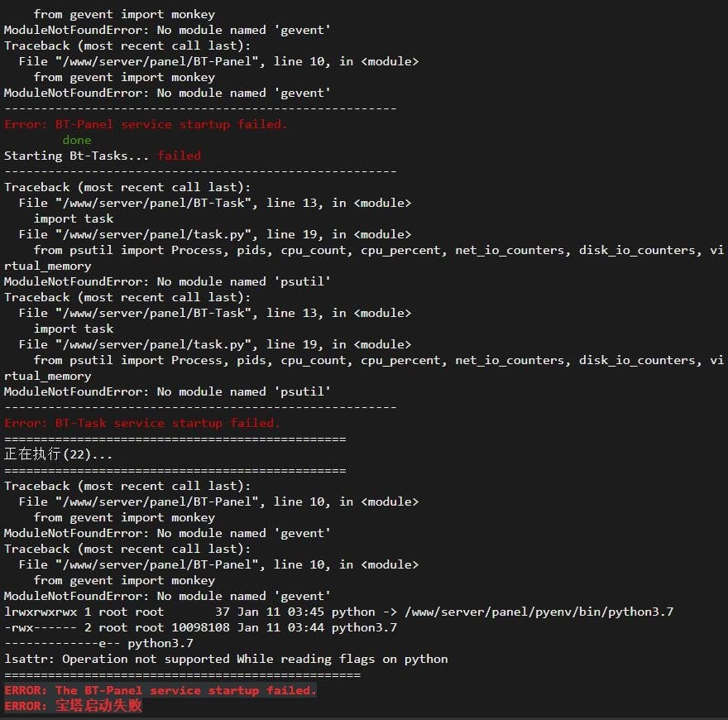Click the "Jan 11 03:44" timestamp
Viewport: 728px width, 720px height.
pyautogui.click(x=280, y=627)
